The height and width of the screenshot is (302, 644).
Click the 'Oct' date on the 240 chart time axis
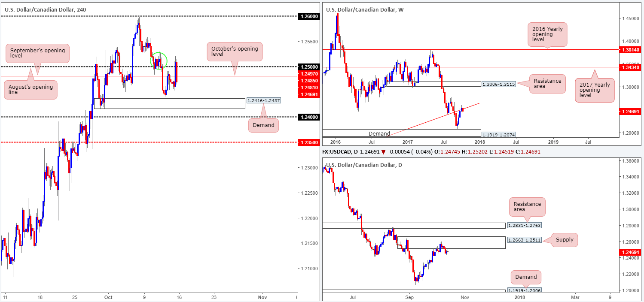109,296
